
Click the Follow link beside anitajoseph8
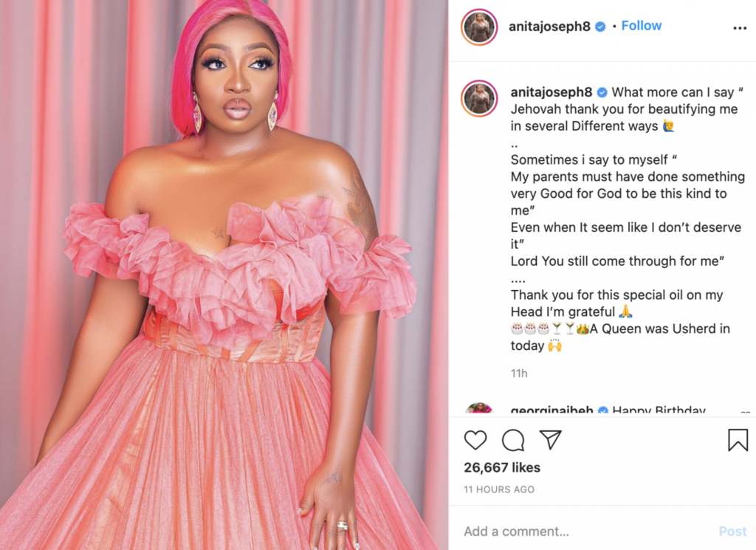642,26
